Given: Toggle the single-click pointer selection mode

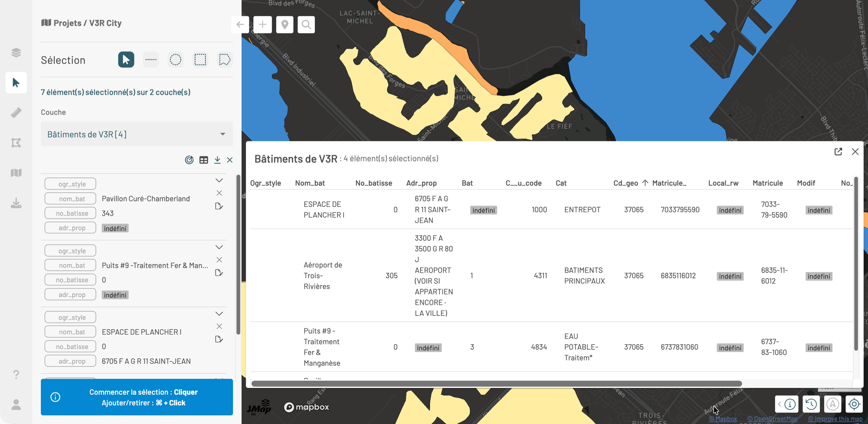Looking at the screenshot, I should tap(126, 60).
